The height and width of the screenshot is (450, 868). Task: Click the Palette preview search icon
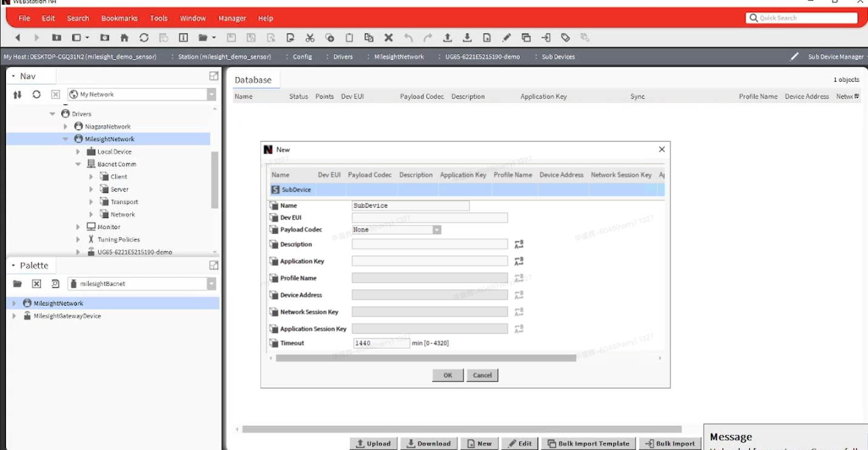tap(55, 284)
